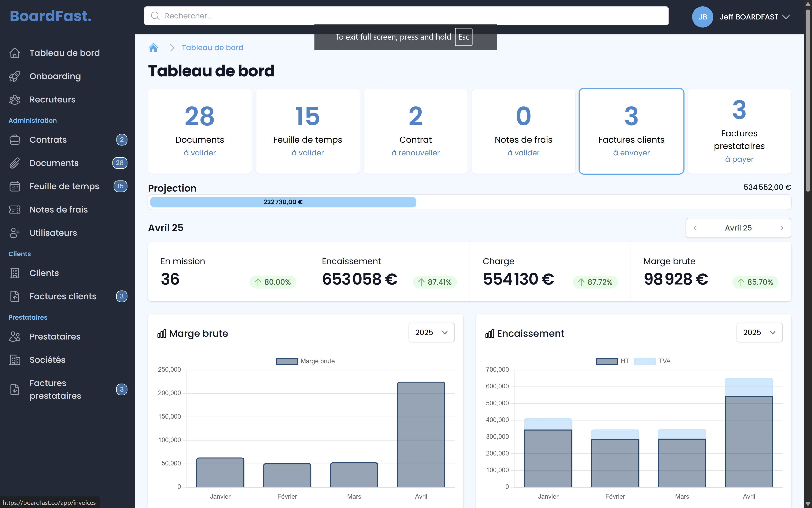This screenshot has width=812, height=508.
Task: Toggle HT legend entry
Action: [x=612, y=361]
